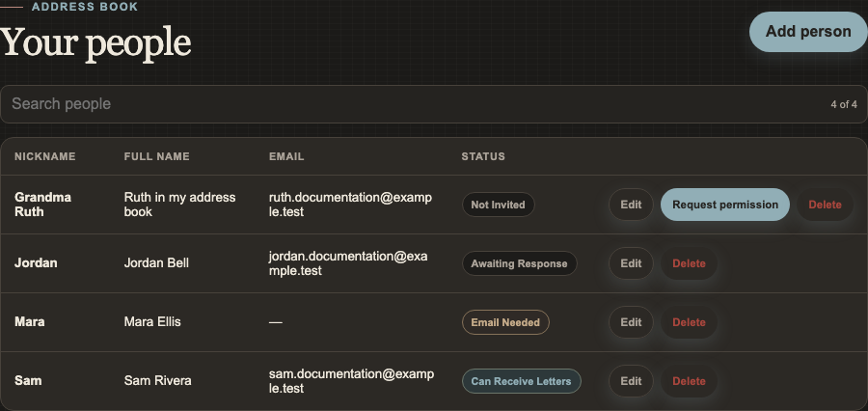Select the Sam nickname cell
868x411 pixels.
28,380
